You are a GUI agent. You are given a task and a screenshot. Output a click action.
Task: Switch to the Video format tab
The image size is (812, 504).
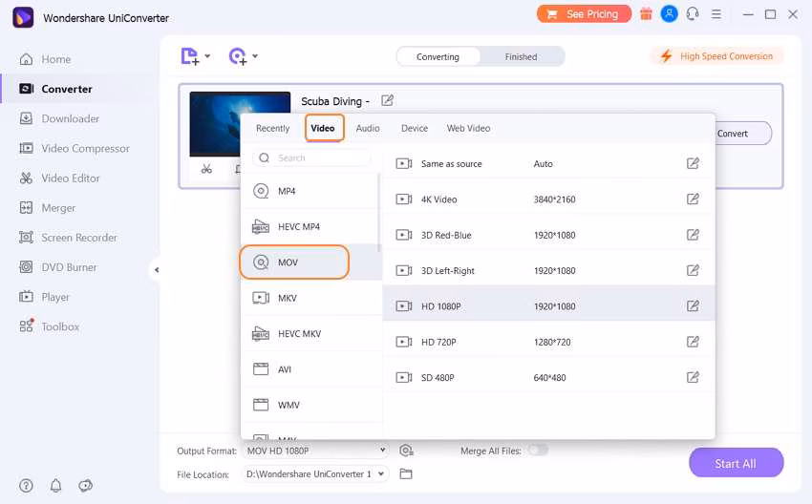pos(323,128)
